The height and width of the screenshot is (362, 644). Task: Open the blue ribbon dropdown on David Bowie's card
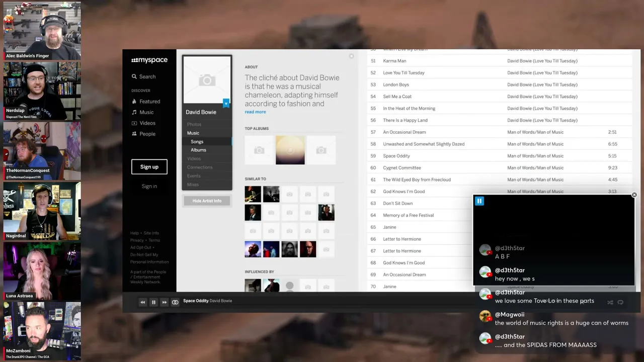pos(226,103)
